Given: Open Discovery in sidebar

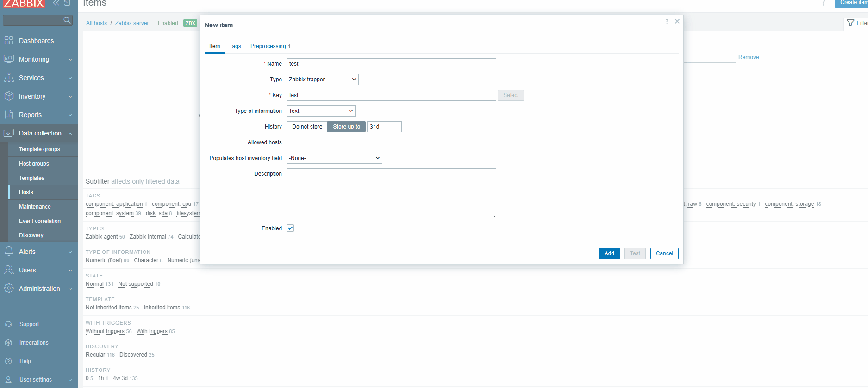Looking at the screenshot, I should click(x=31, y=235).
